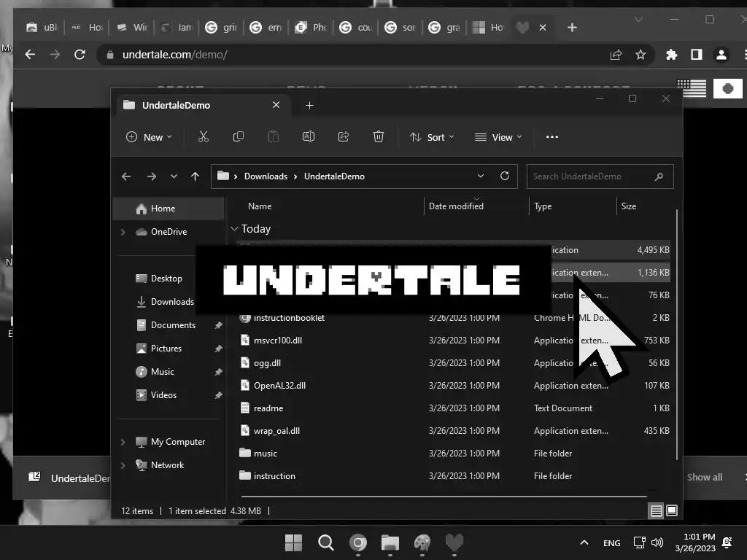Click the Chrome address bar URL
This screenshot has height=560, width=747.
click(174, 55)
